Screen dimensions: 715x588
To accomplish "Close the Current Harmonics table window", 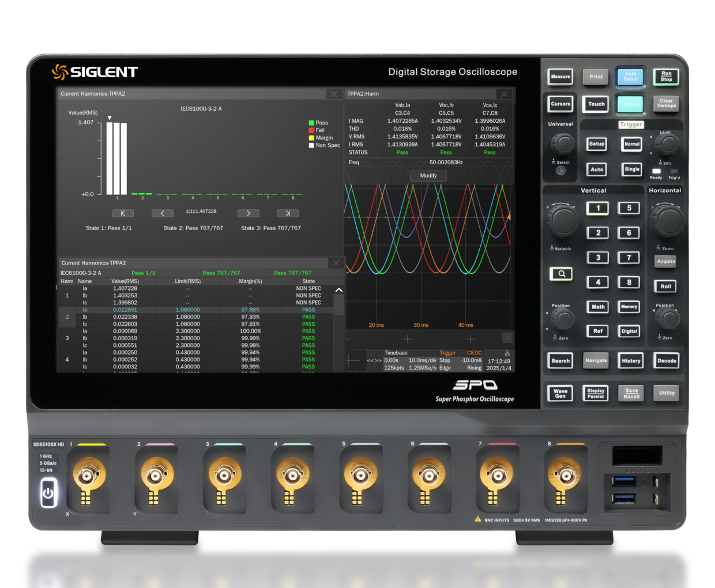I will click(x=336, y=263).
